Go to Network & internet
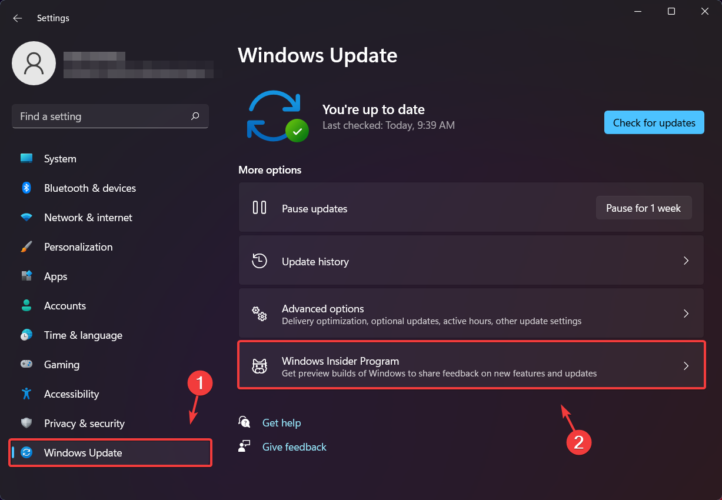 coord(111,217)
